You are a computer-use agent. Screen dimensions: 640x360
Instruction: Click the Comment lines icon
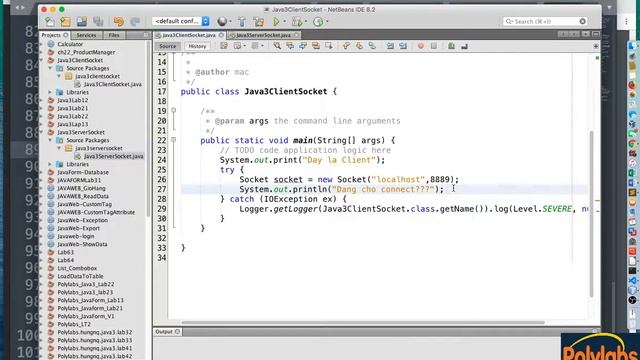coord(451,46)
